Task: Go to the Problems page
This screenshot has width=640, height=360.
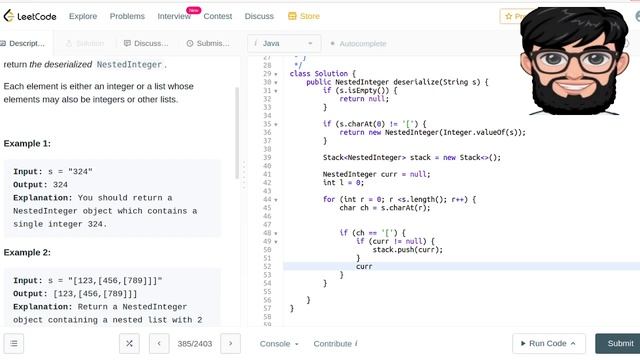Action: point(127,16)
